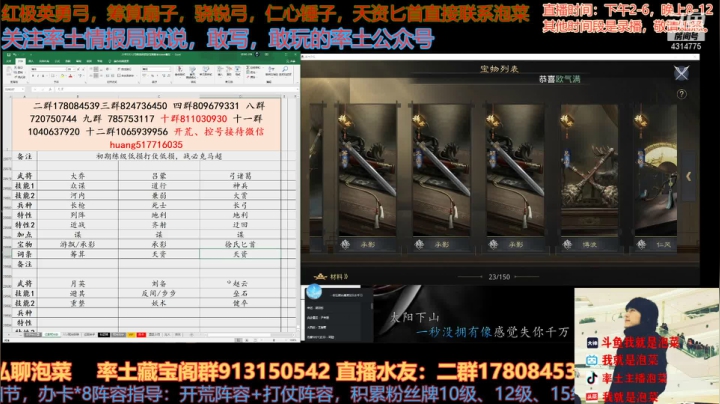The width and height of the screenshot is (720, 404).
Task: Select the red huang517716035 text cell
Action: tap(146, 145)
